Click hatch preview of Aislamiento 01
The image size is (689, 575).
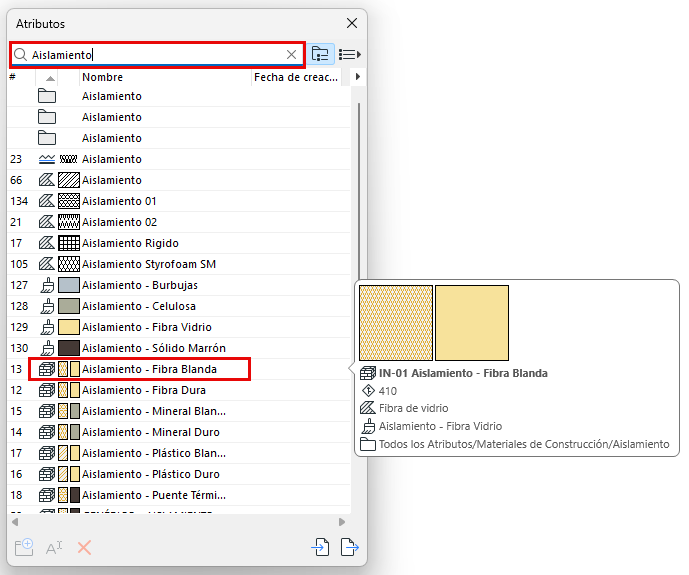click(69, 201)
